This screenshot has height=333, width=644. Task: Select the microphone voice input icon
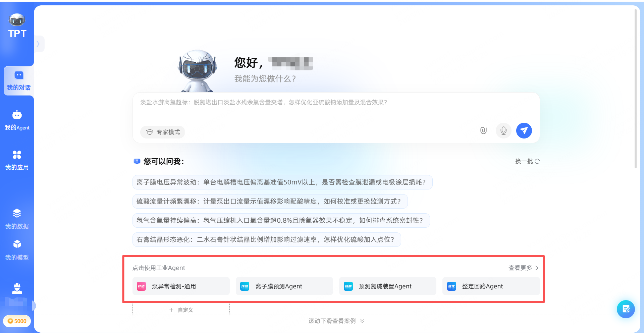click(503, 130)
